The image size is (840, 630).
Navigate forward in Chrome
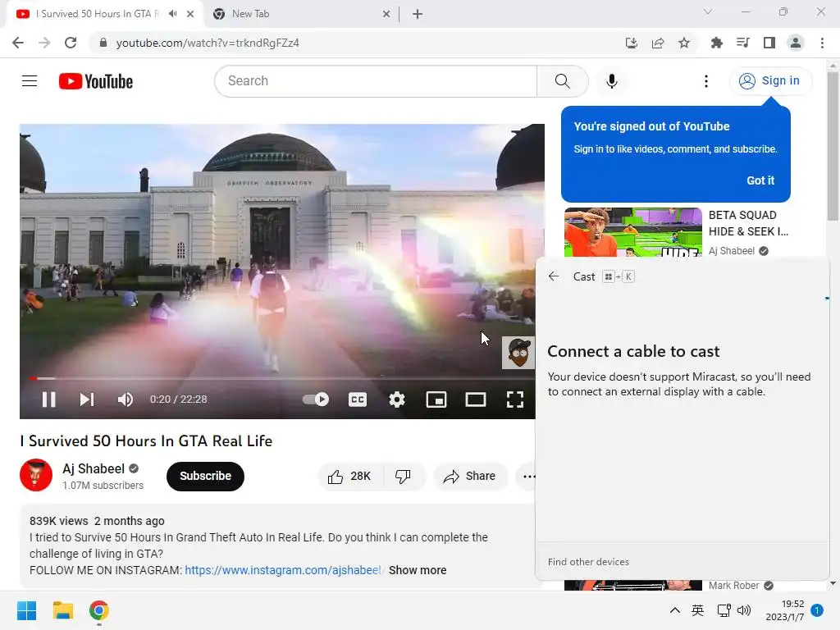click(x=44, y=43)
